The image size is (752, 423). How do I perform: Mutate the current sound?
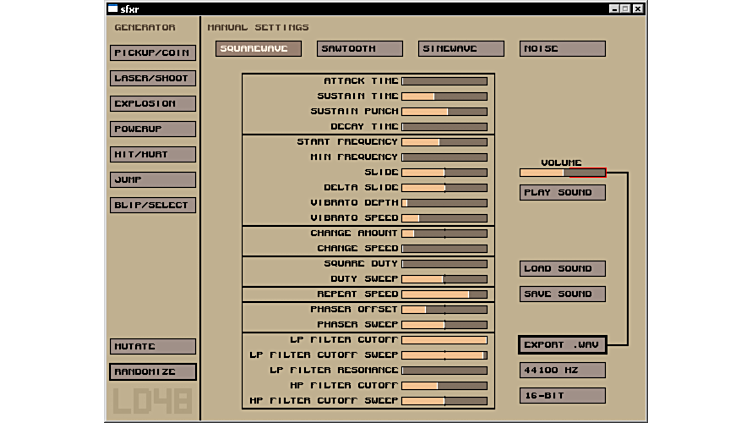click(153, 346)
